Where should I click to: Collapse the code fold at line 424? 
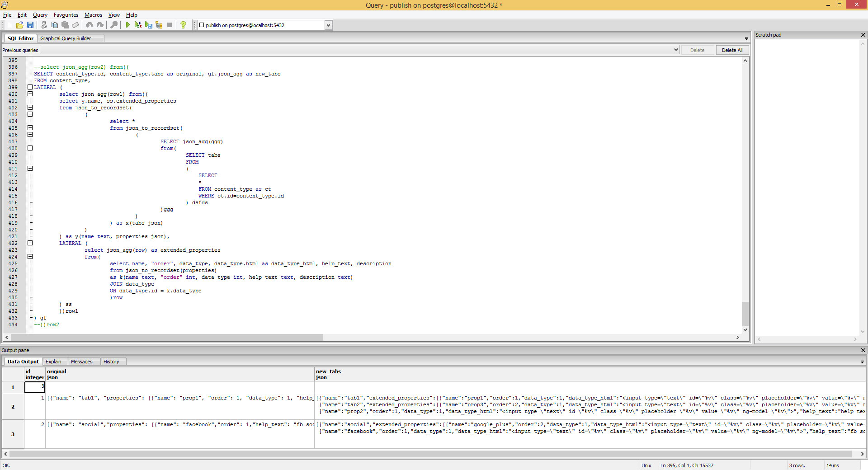click(30, 257)
